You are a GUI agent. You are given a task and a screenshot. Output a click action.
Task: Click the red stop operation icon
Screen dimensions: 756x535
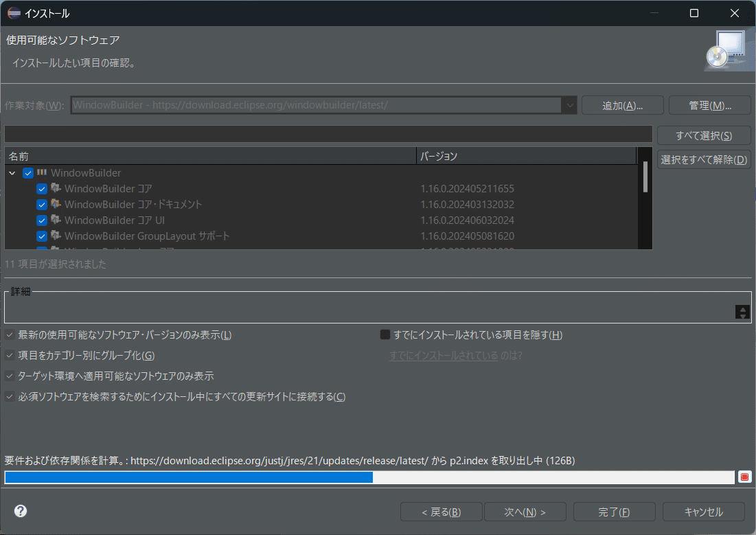point(744,477)
